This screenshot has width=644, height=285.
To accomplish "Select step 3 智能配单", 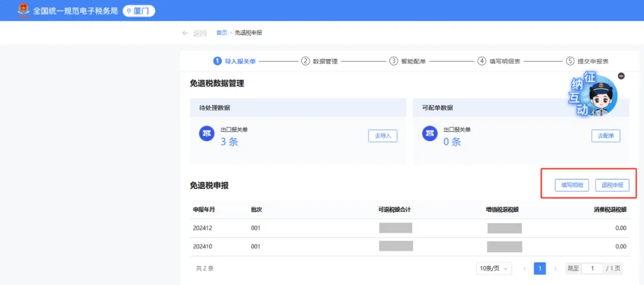I will (408, 61).
